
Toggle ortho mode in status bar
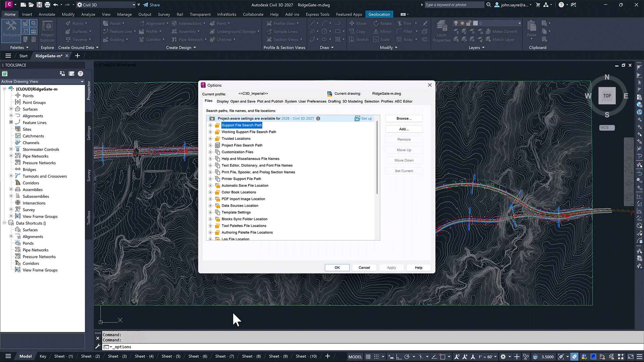point(398,357)
